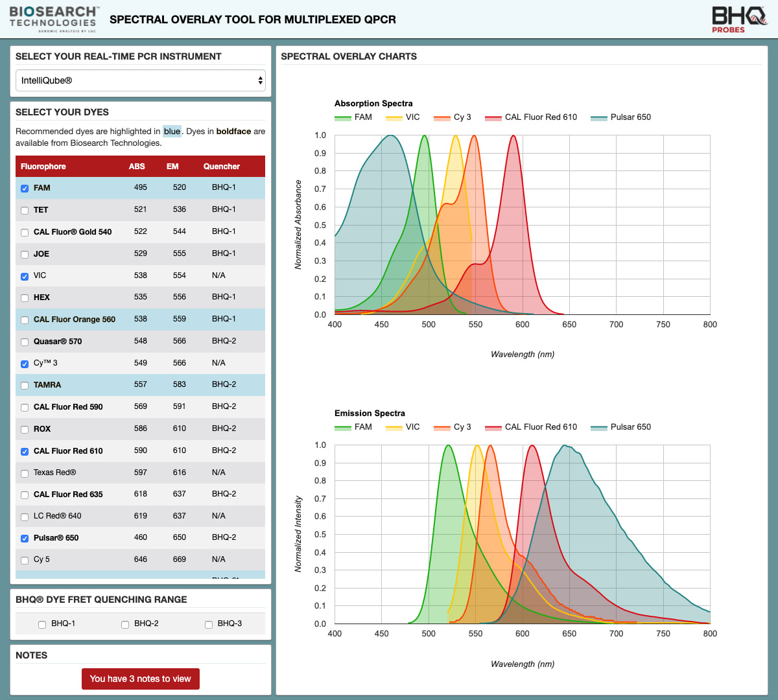
Task: Toggle Cy 3 in Absorption Spectra legend
Action: coord(453,117)
